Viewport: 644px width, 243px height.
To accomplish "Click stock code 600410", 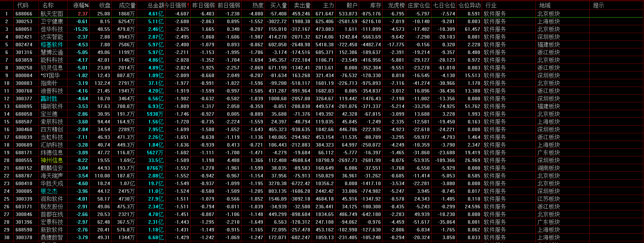I will point(24,183).
